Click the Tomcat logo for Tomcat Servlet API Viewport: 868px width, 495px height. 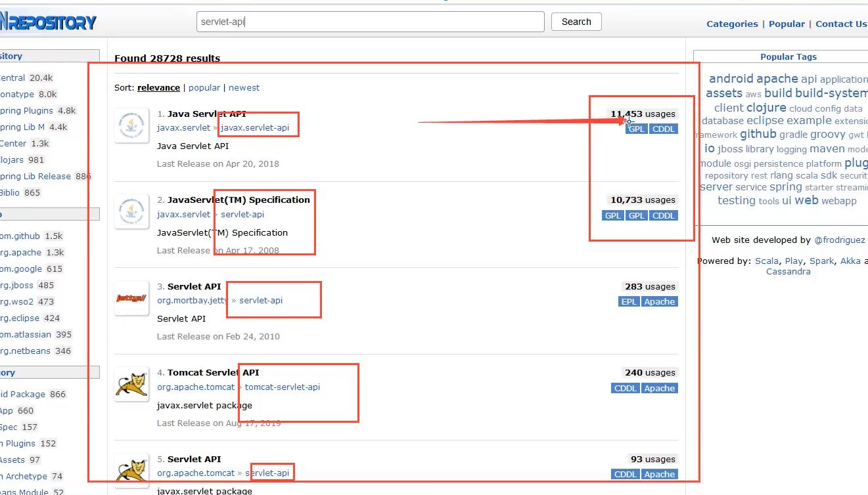[x=131, y=384]
